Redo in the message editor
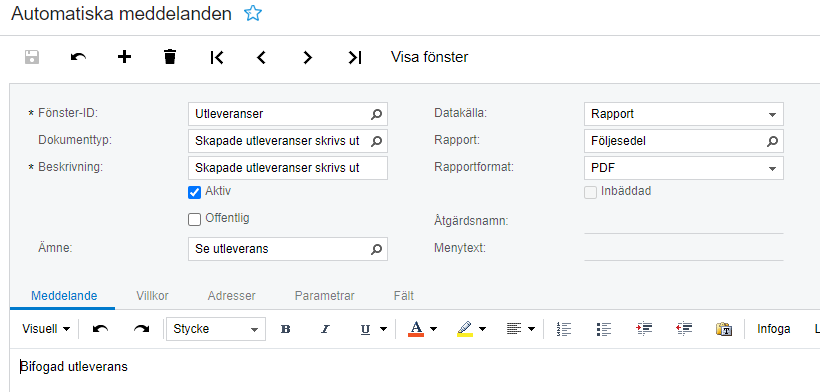 pyautogui.click(x=141, y=329)
